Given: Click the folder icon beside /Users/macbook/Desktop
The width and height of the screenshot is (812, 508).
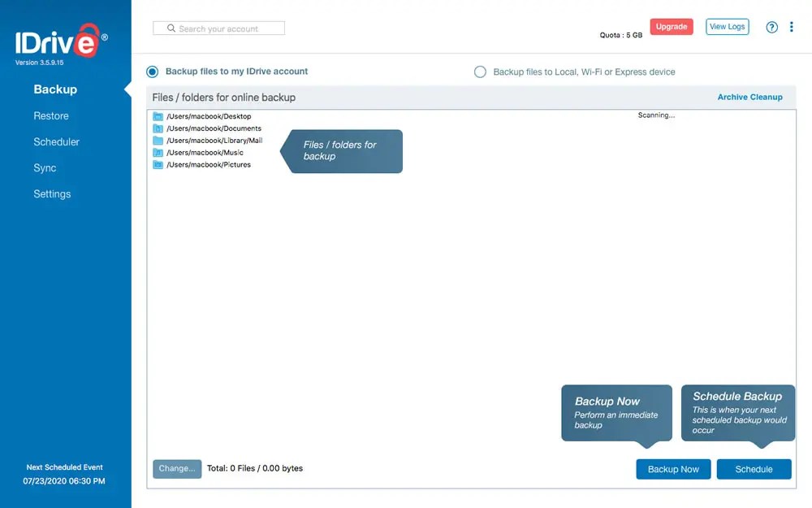Looking at the screenshot, I should [158, 116].
